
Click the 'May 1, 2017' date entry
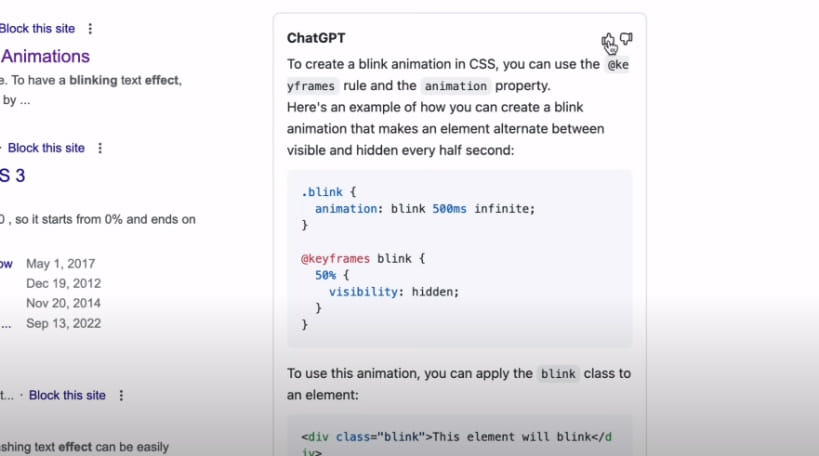pyautogui.click(x=61, y=264)
